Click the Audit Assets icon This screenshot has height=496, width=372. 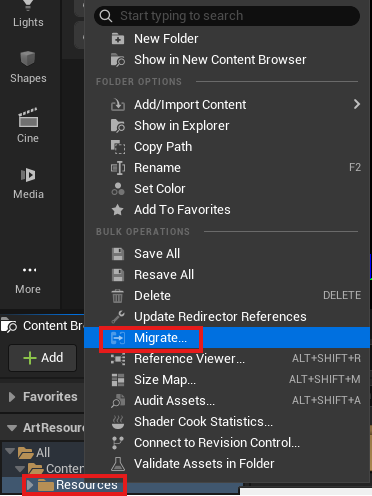pos(118,401)
